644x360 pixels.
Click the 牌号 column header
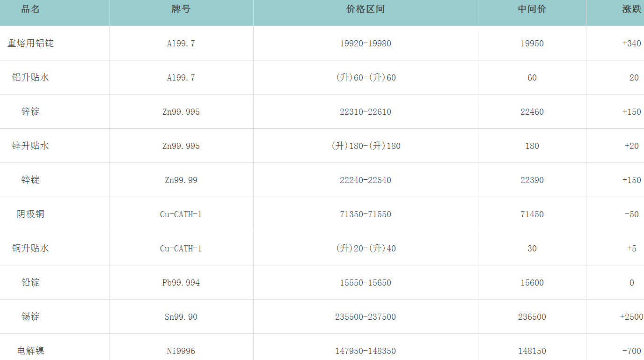181,9
